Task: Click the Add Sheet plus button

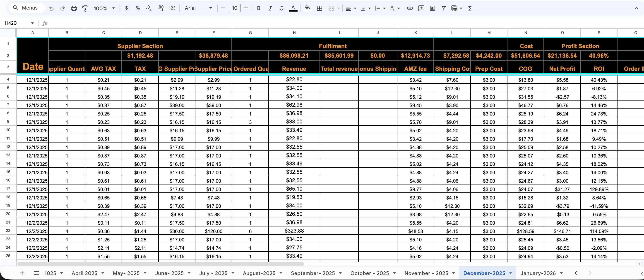Action: (x=22, y=273)
